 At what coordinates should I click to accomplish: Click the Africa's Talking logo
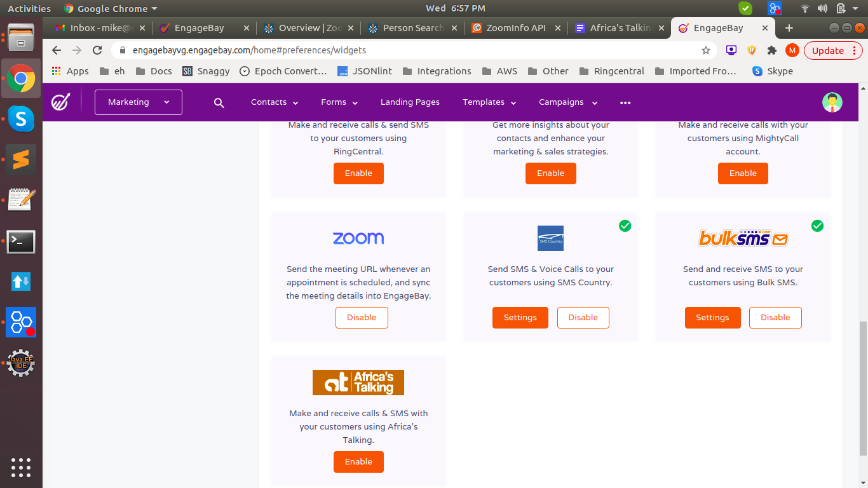point(358,383)
